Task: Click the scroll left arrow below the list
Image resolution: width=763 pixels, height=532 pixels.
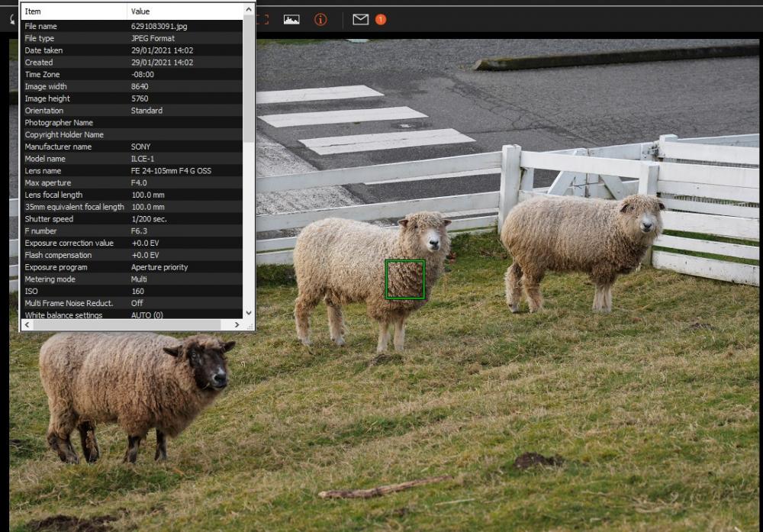Action: [27, 324]
